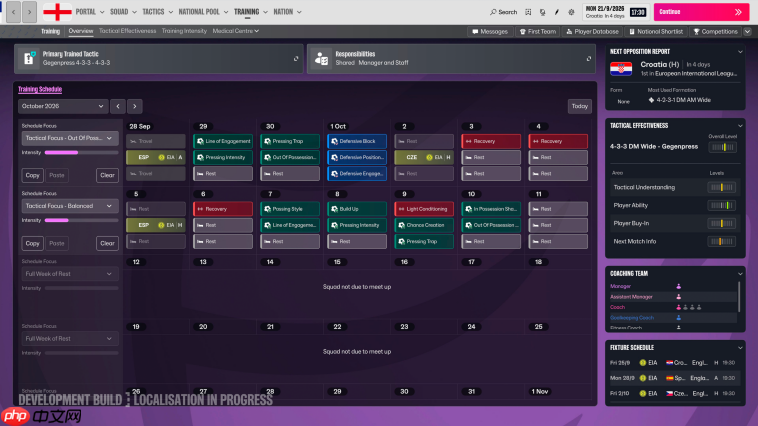Viewport: 758px width, 426px height.
Task: Clear the first week's schedule
Action: pyautogui.click(x=107, y=175)
